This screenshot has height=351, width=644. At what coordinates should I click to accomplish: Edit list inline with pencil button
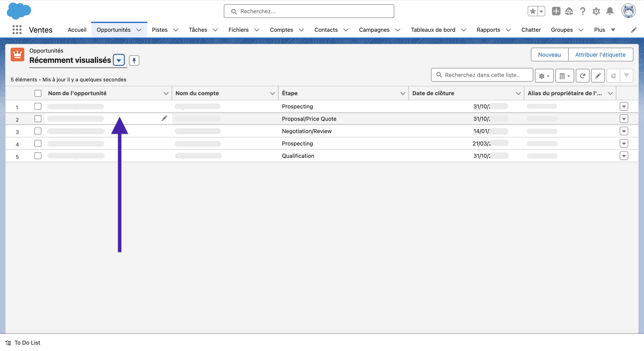pos(598,75)
